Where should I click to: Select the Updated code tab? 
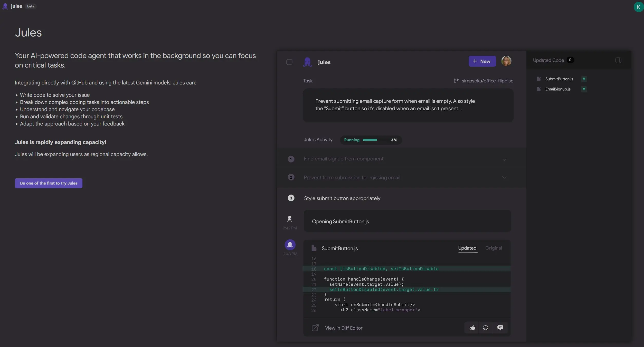point(467,248)
